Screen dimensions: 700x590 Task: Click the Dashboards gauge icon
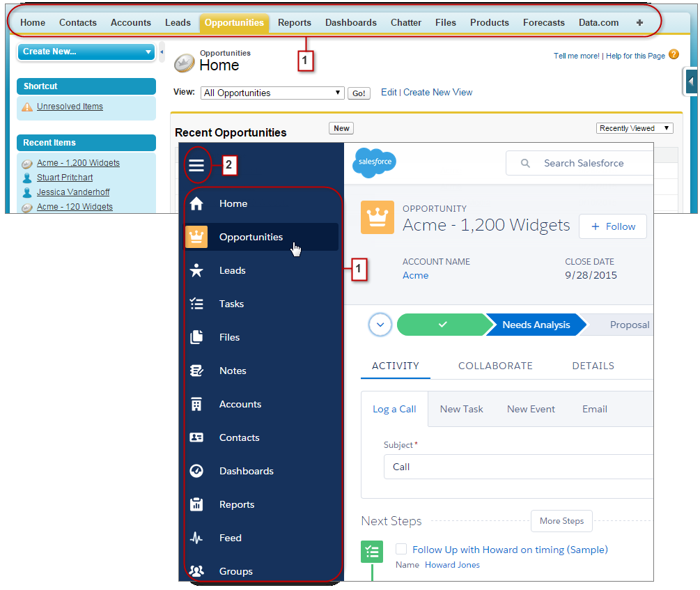click(x=196, y=471)
